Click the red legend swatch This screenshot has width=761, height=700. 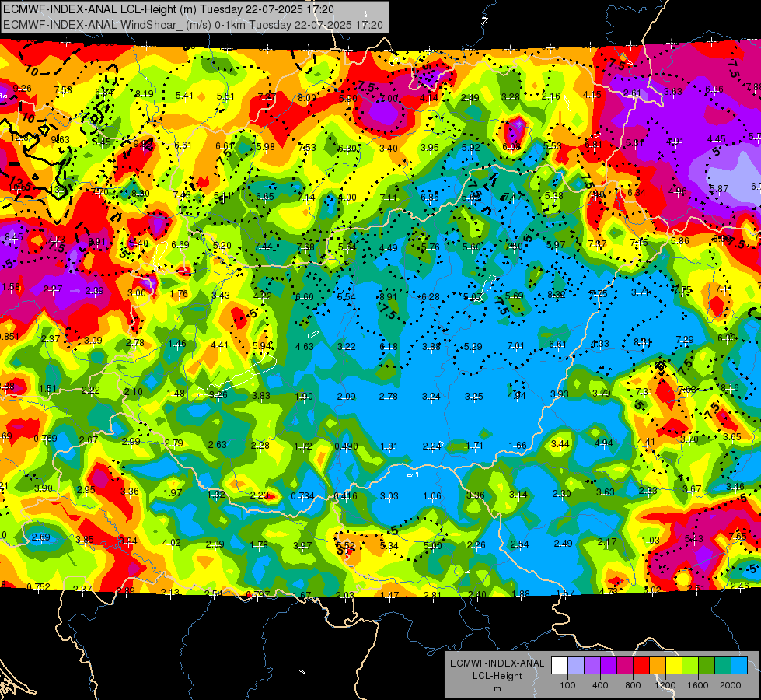641,666
